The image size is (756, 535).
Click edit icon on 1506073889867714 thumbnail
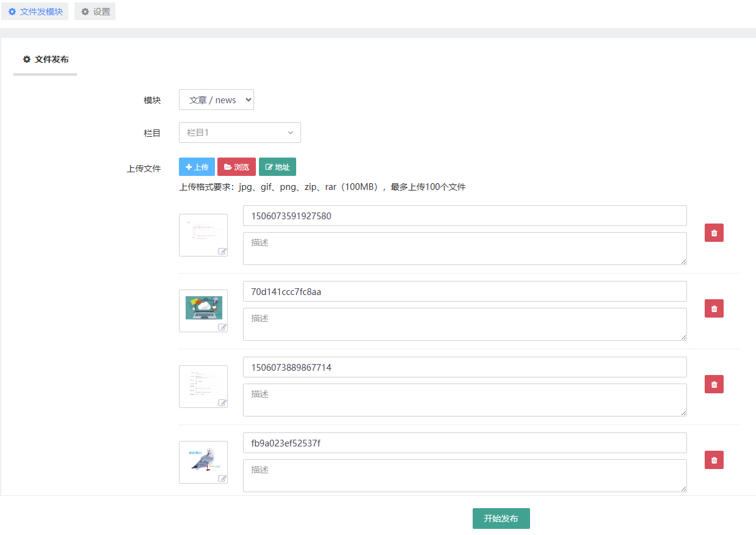click(x=222, y=402)
